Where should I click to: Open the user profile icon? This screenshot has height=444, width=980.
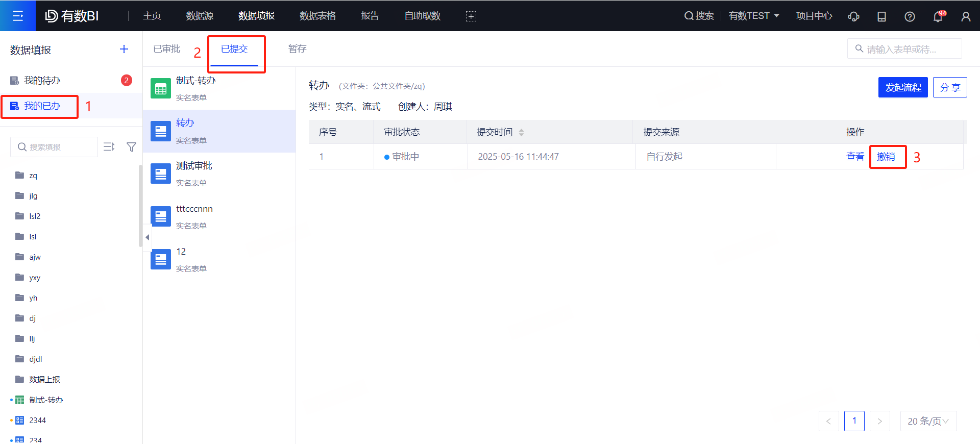966,16
